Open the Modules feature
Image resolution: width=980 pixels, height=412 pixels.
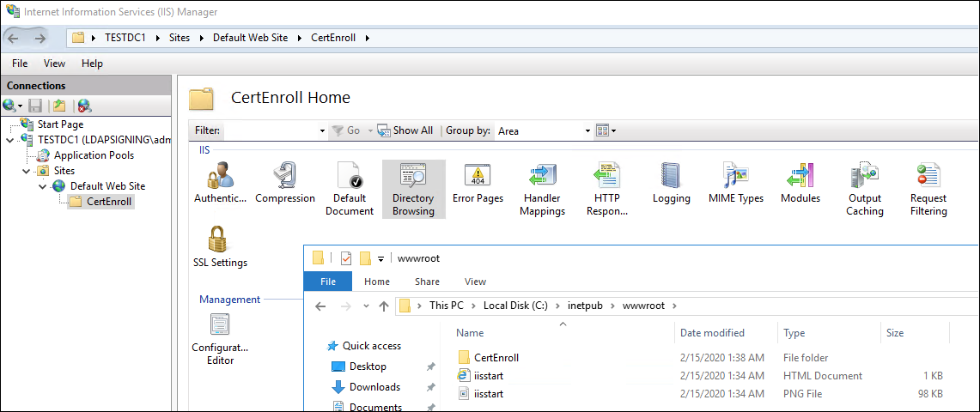tap(800, 182)
